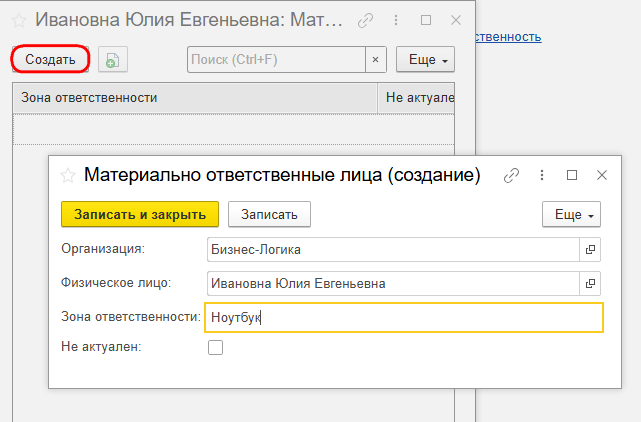Open the Физическое лицо item via its icon

(x=590, y=283)
